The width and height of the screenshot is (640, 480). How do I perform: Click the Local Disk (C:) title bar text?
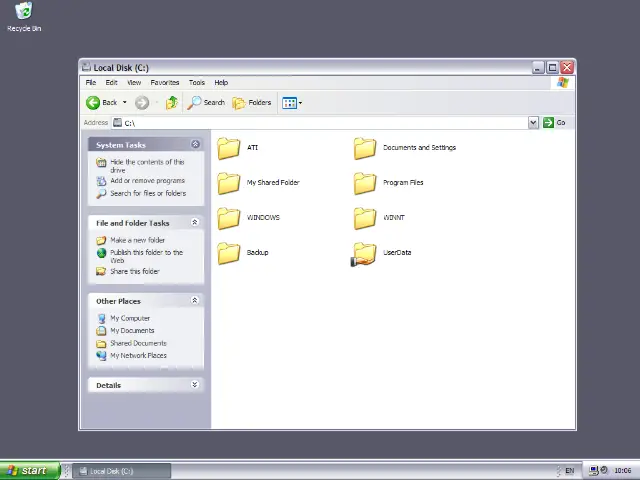121,68
